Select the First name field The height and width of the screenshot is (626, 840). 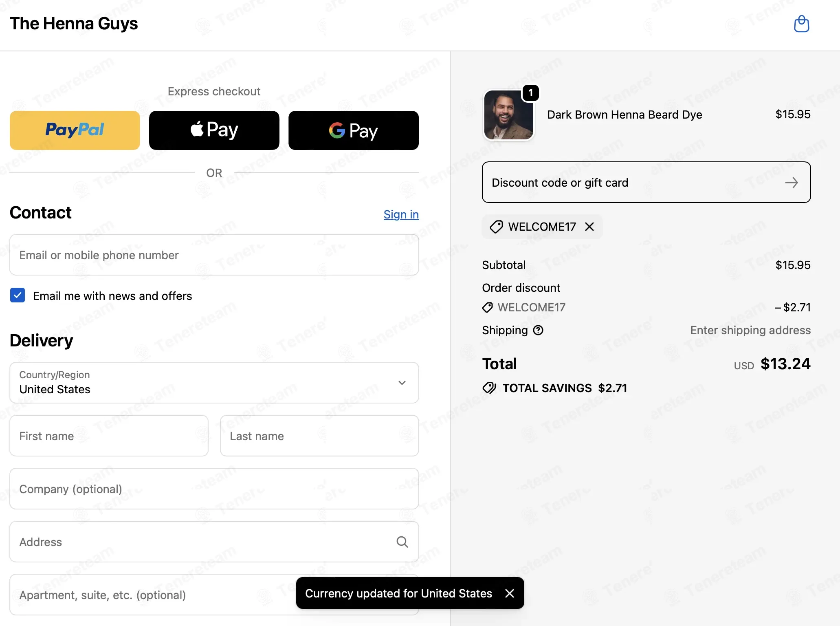[109, 436]
